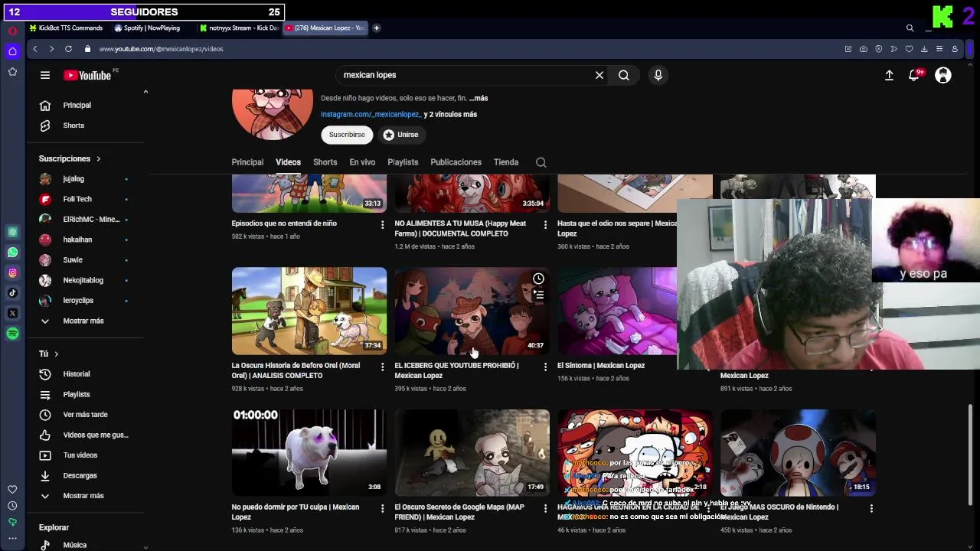Open the tab search magnifier icon
Viewport: 980px width, 551px height.
pyautogui.click(x=910, y=28)
